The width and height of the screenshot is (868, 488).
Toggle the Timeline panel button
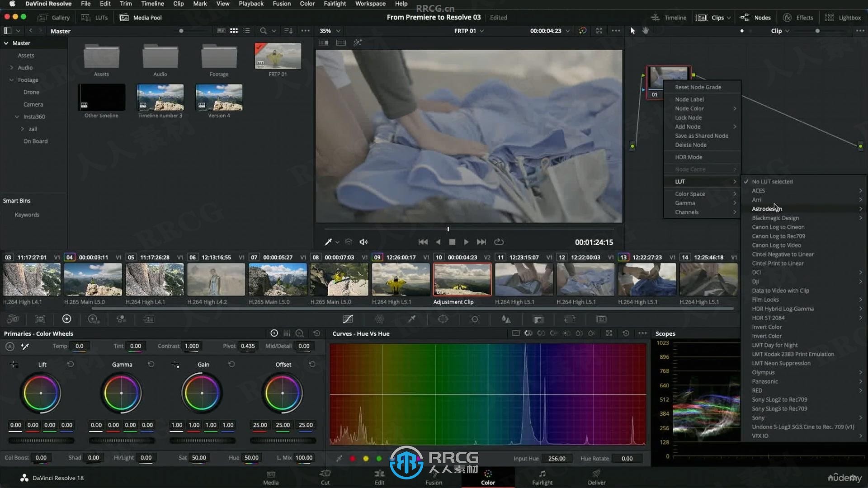click(668, 18)
